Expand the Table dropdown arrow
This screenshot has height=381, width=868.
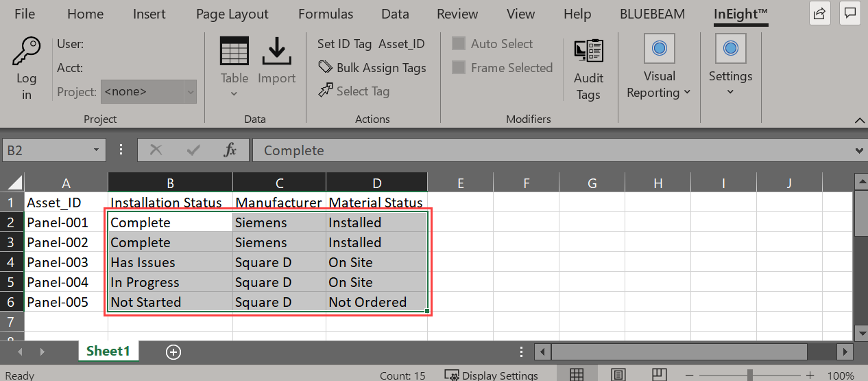tap(234, 94)
